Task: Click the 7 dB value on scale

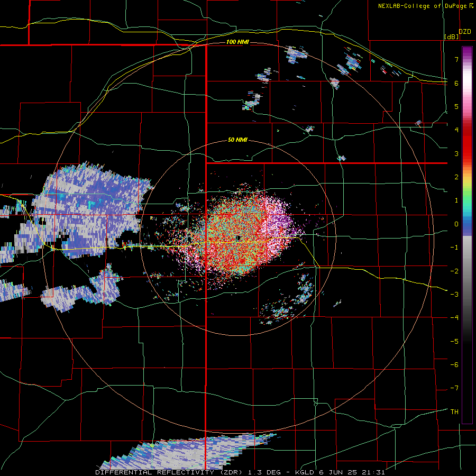Action: [456, 59]
